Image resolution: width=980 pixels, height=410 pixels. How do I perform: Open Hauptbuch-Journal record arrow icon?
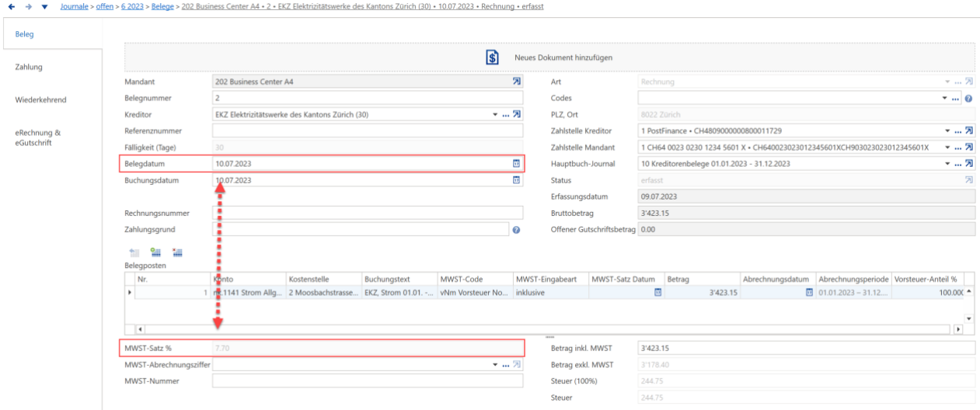coord(968,164)
